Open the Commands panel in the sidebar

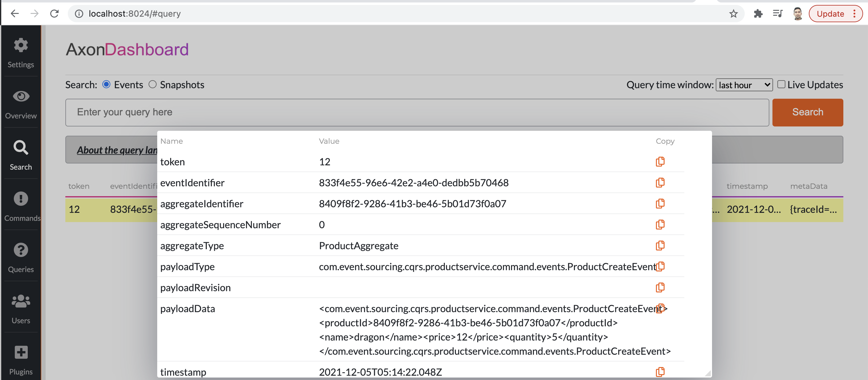pos(21,205)
